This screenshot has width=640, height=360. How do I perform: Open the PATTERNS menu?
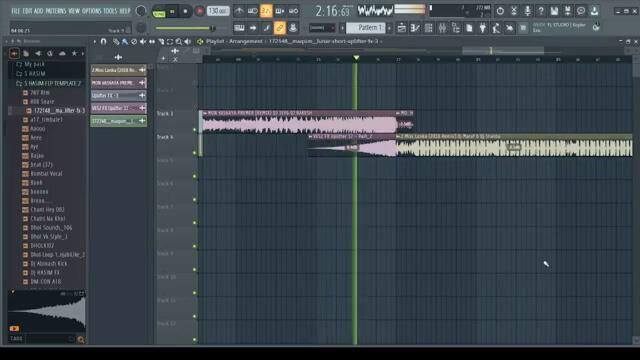tap(56, 11)
